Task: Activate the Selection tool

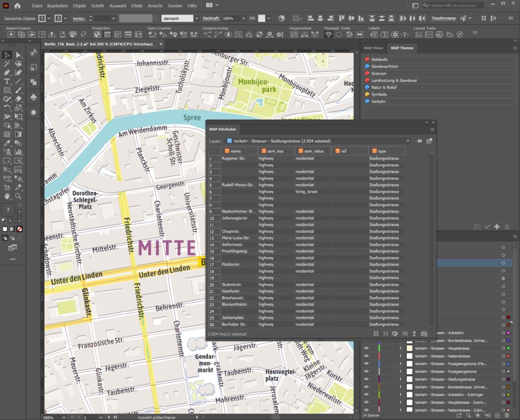Action: (7, 54)
